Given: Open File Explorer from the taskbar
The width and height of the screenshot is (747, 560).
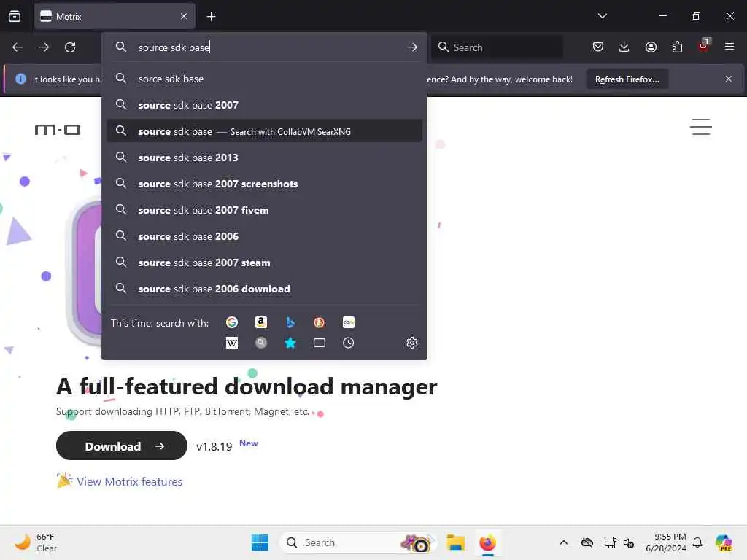Looking at the screenshot, I should point(455,542).
